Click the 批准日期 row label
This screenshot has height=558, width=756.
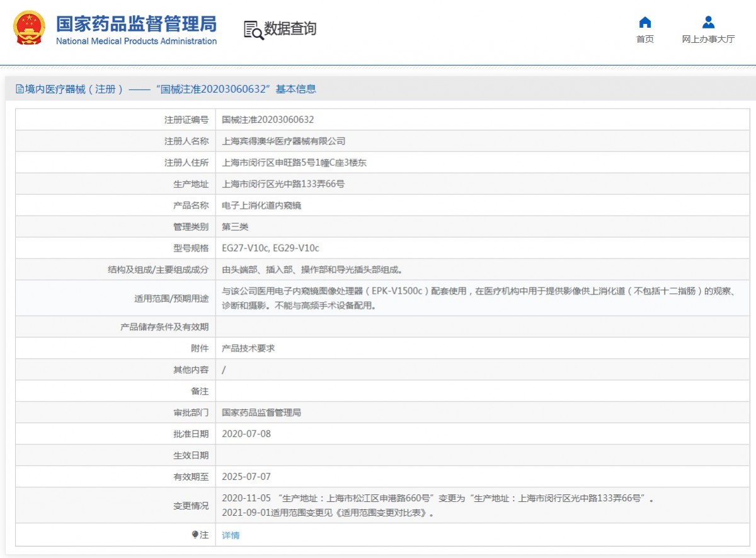(191, 434)
